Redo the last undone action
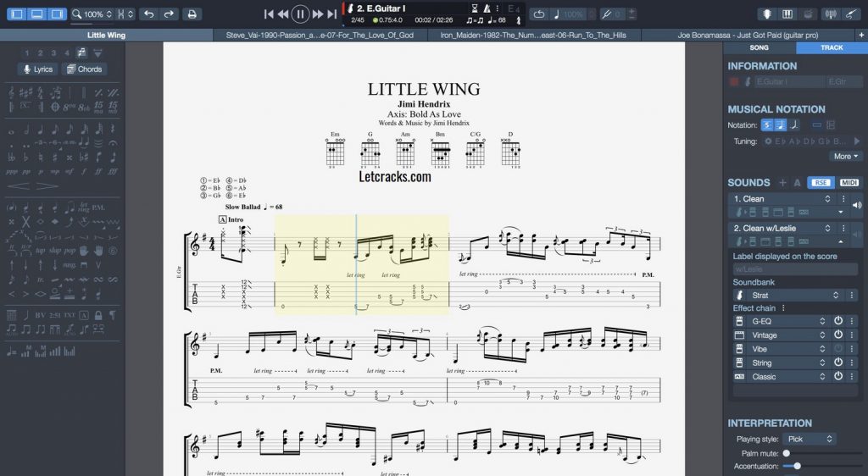 click(169, 14)
